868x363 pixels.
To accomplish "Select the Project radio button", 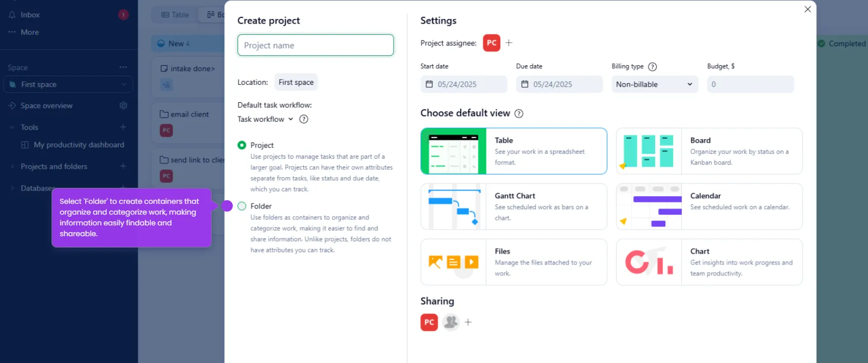I will tap(242, 145).
